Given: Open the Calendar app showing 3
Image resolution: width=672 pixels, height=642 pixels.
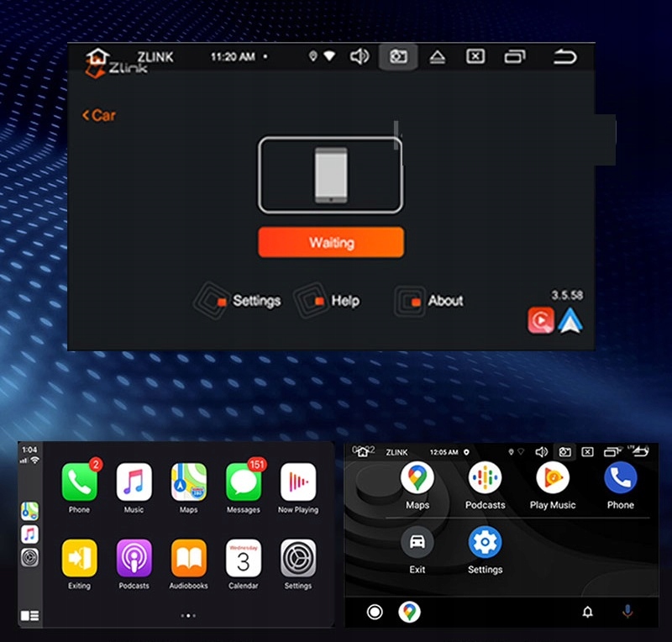Looking at the screenshot, I should (x=244, y=559).
